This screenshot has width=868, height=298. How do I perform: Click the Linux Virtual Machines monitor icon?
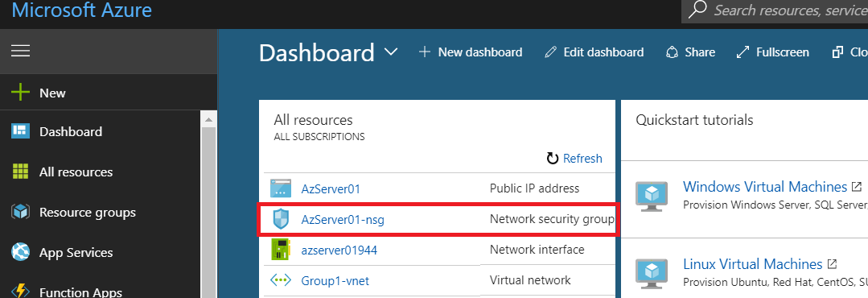(x=651, y=273)
